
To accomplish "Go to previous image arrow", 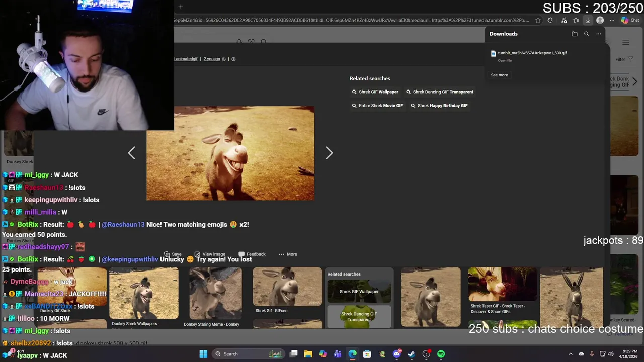I will tap(131, 153).
